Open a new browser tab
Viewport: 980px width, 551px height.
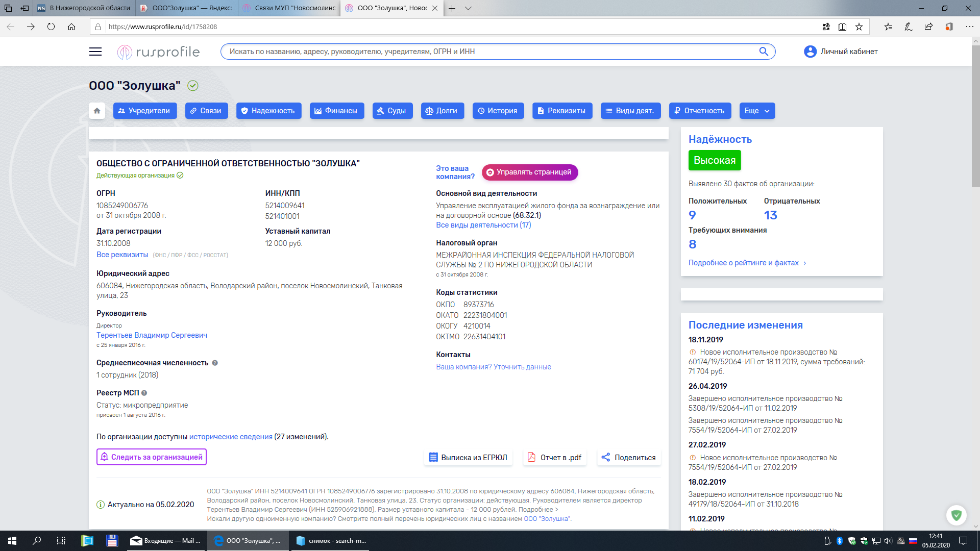(x=452, y=8)
